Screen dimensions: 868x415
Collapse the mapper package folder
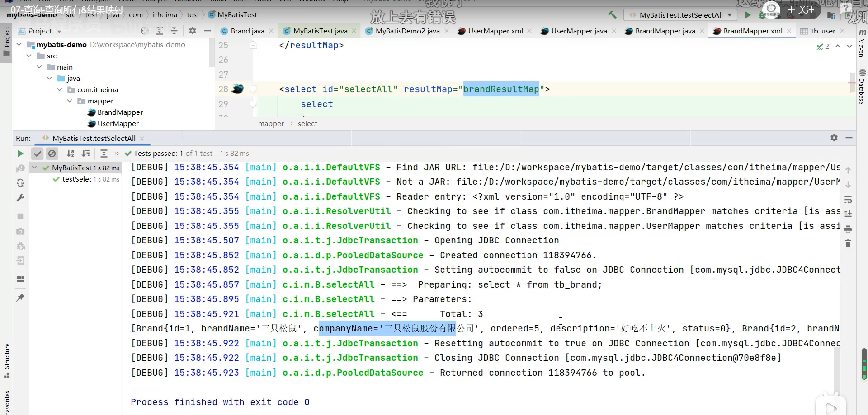pos(70,101)
